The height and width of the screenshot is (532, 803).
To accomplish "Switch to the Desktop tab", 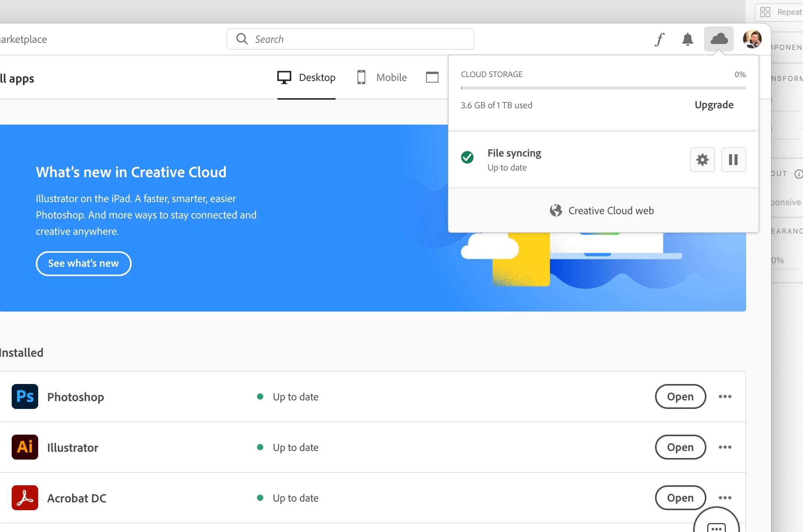I will (306, 78).
